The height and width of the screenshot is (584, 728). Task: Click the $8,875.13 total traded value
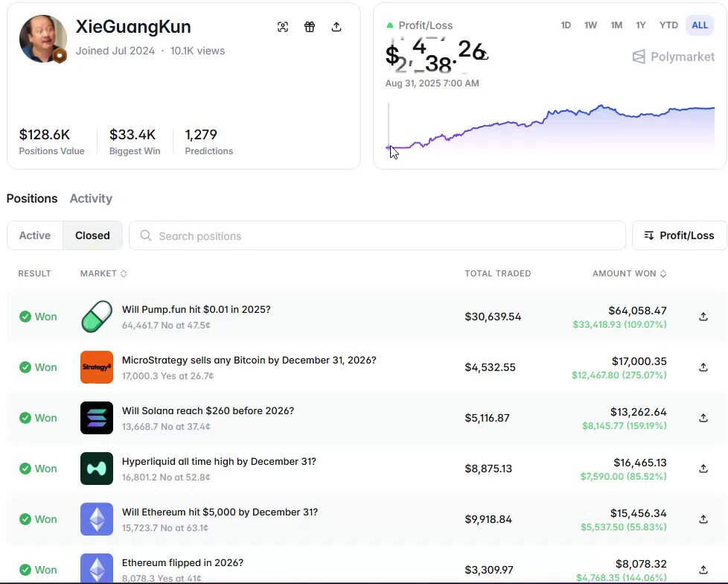(x=488, y=469)
